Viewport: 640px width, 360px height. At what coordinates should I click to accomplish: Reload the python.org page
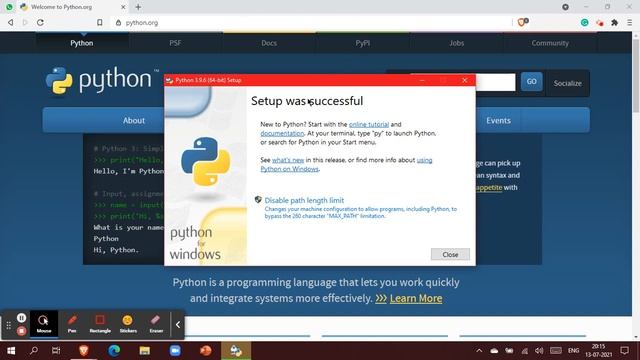[40, 22]
